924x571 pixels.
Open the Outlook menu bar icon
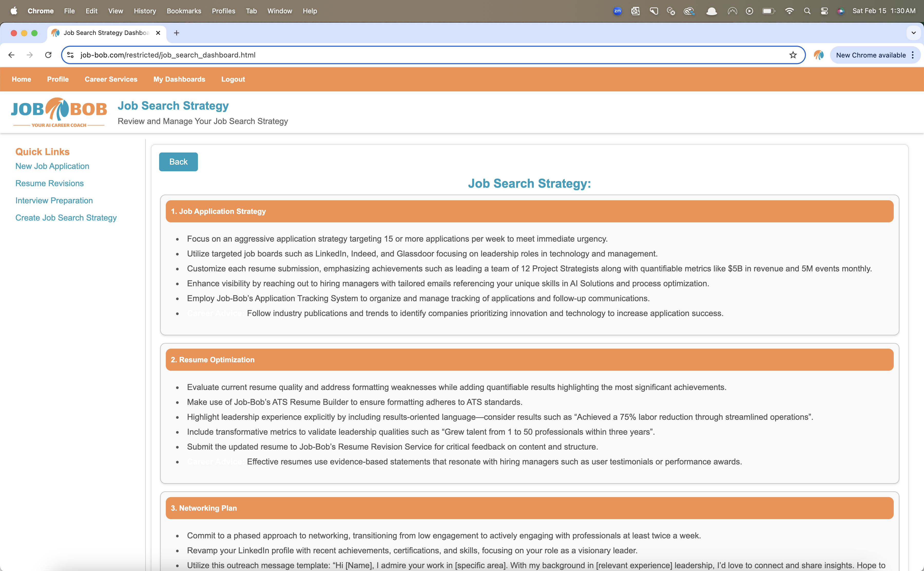635,11
